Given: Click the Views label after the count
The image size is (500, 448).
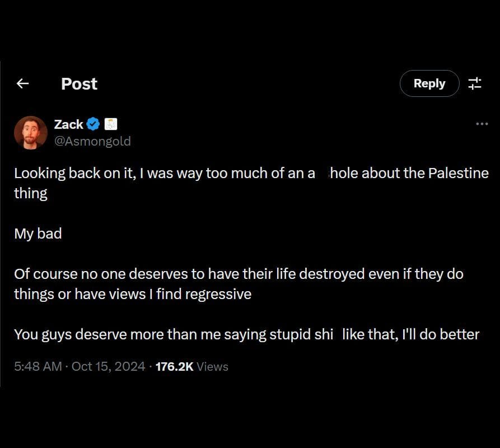Looking at the screenshot, I should click(214, 366).
